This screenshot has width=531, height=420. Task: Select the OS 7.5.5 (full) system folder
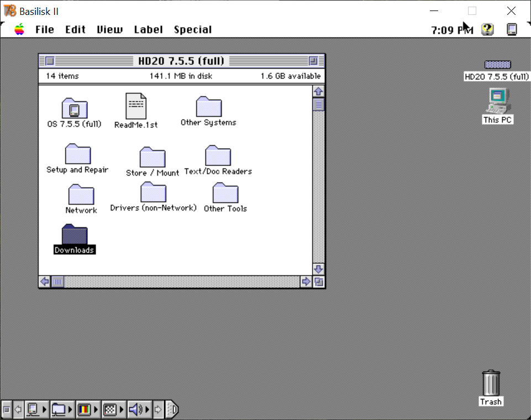click(75, 108)
